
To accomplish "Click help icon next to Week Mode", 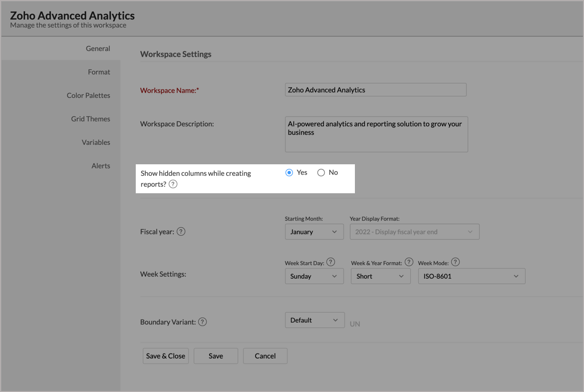I will (x=455, y=262).
